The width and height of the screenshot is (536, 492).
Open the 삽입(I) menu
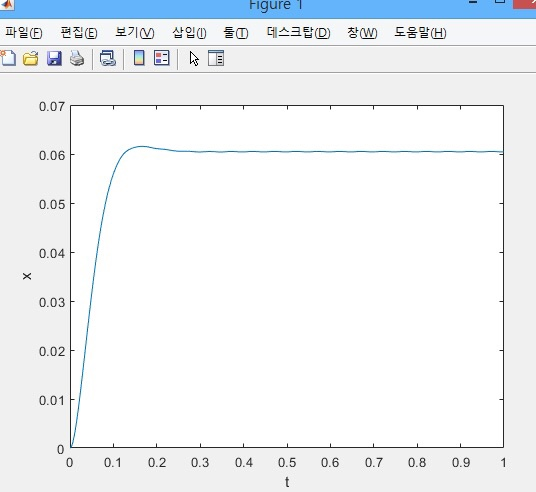(189, 33)
